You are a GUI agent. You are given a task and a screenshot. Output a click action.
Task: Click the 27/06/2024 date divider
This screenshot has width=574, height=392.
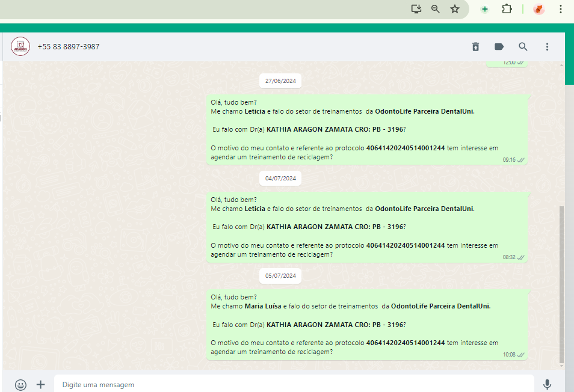pyautogui.click(x=281, y=81)
